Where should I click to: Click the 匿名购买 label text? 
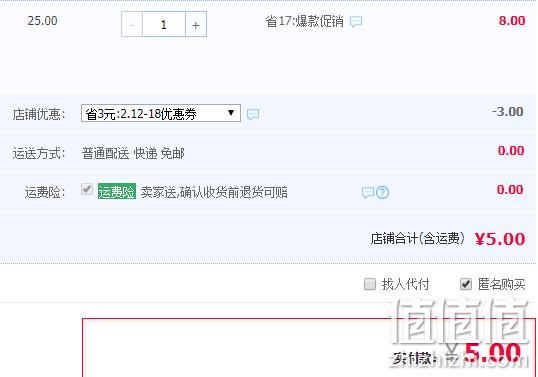click(502, 284)
